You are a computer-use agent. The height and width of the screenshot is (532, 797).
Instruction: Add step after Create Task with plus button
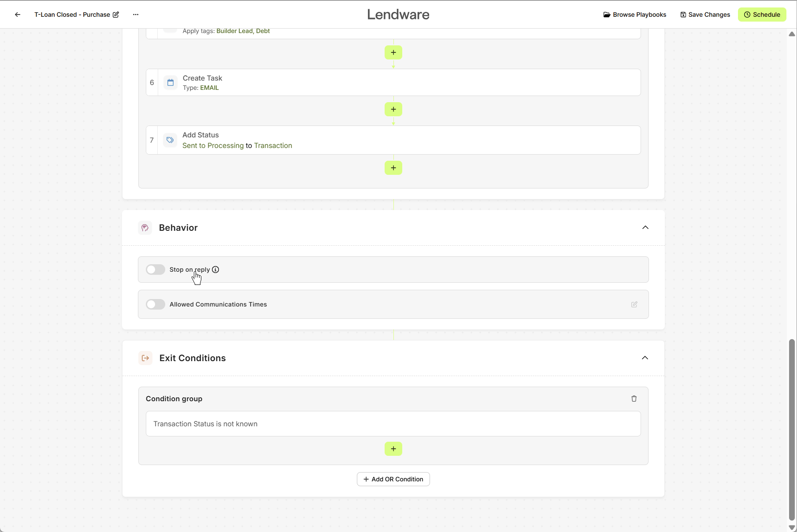[x=393, y=109]
